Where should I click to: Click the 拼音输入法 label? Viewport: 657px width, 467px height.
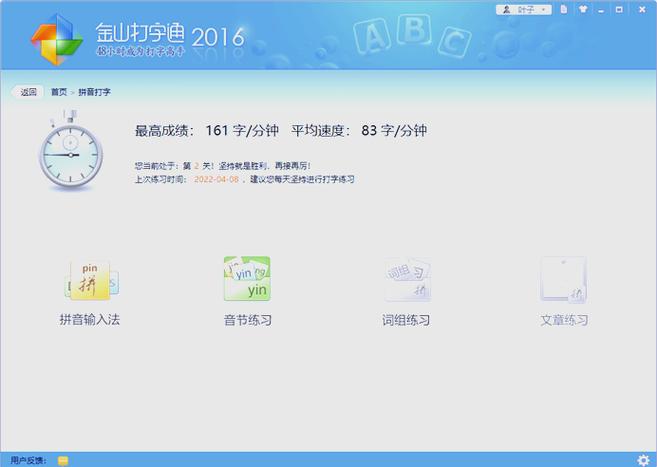[90, 320]
